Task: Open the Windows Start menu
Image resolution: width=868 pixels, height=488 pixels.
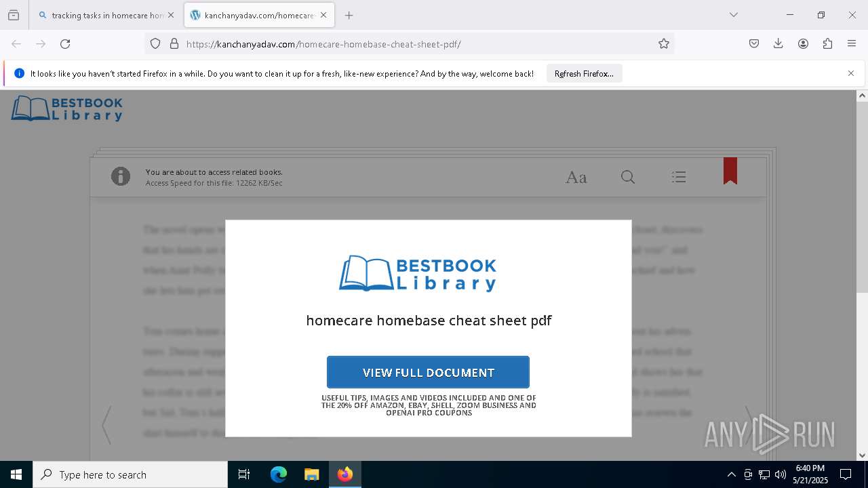Action: (16, 474)
